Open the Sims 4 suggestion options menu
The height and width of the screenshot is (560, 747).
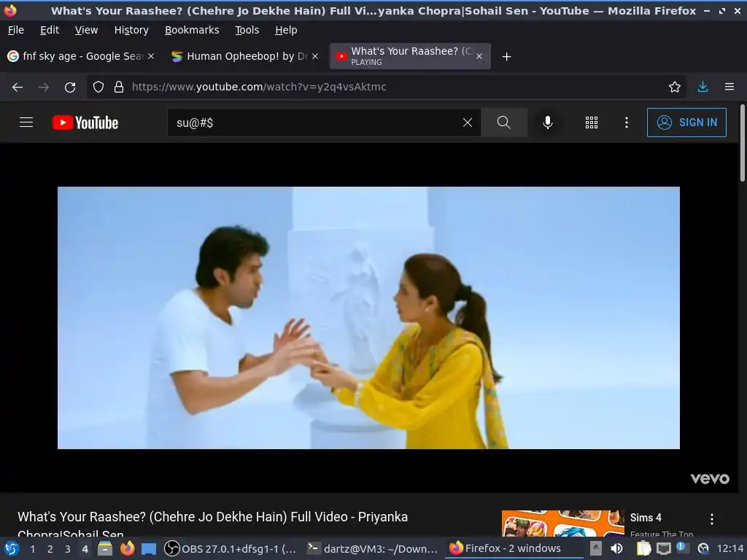712,519
